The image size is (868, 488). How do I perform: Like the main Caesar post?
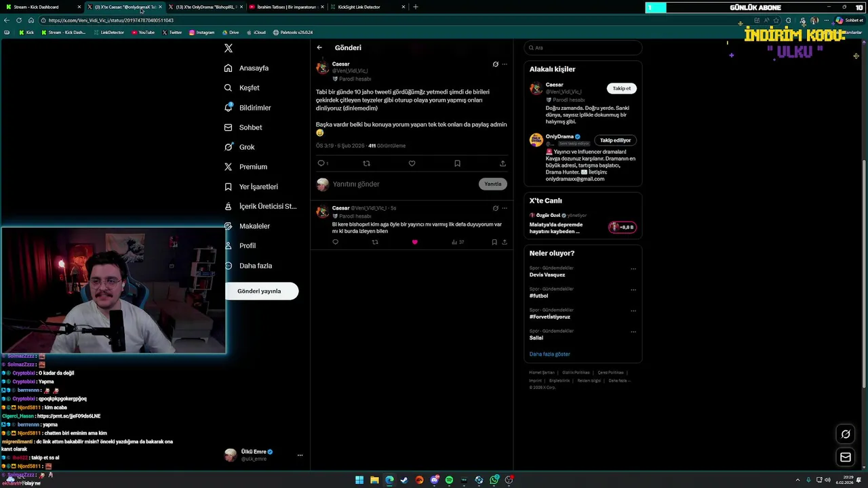(412, 163)
